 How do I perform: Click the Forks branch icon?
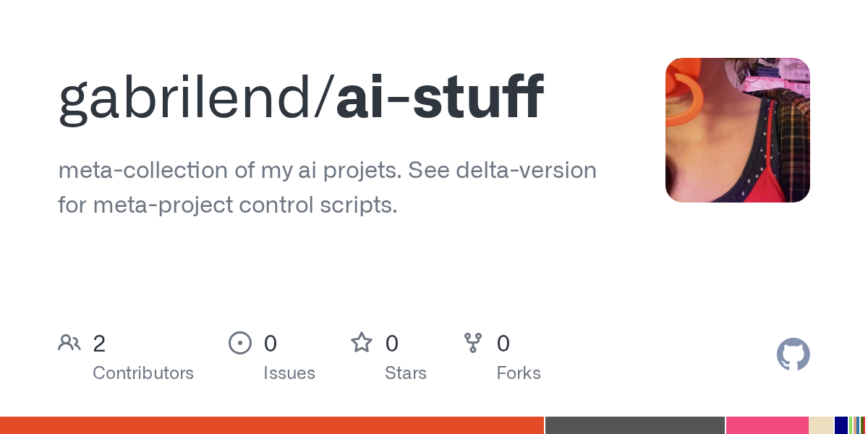[473, 343]
